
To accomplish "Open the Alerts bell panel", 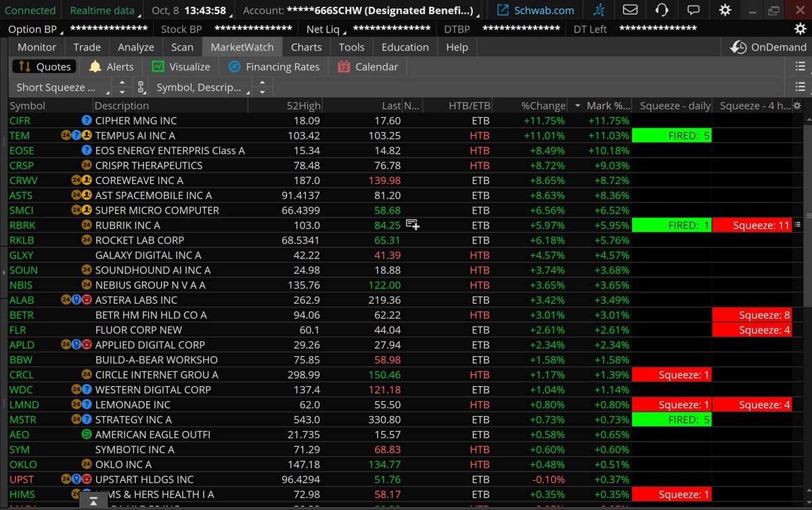I will click(110, 66).
